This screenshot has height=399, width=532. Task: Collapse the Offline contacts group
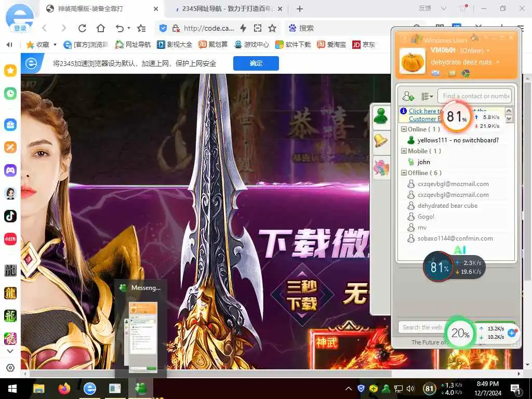tap(404, 172)
